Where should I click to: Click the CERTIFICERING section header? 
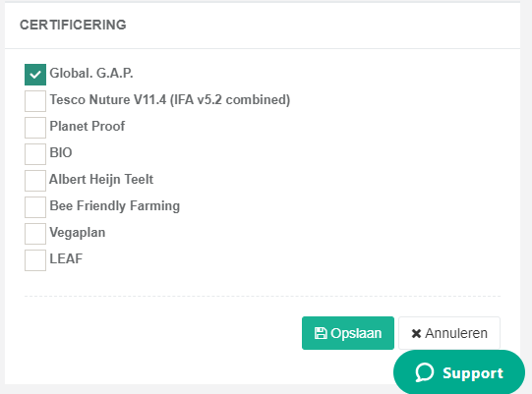pyautogui.click(x=73, y=25)
